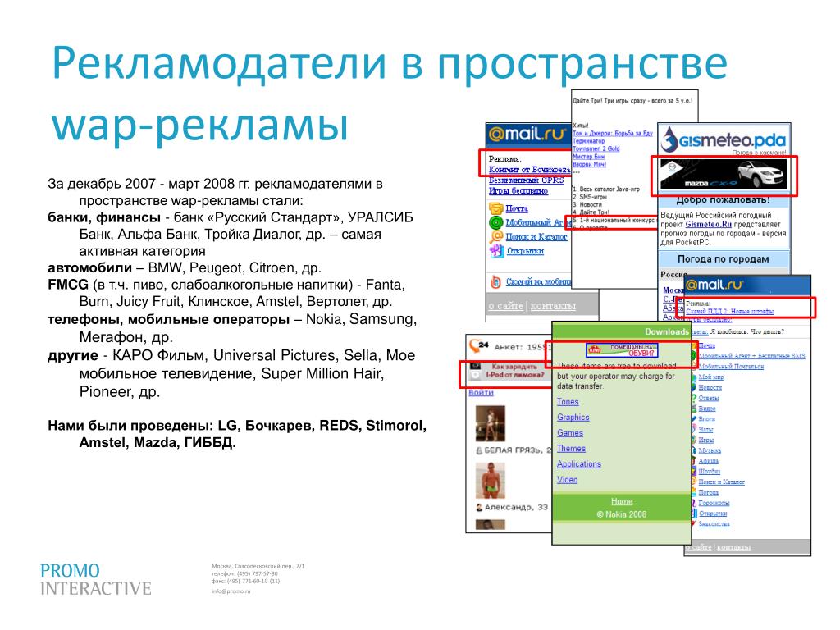Image resolution: width=840 pixels, height=630 pixels.
Task: Open the Терминатор game link
Action: 588,141
